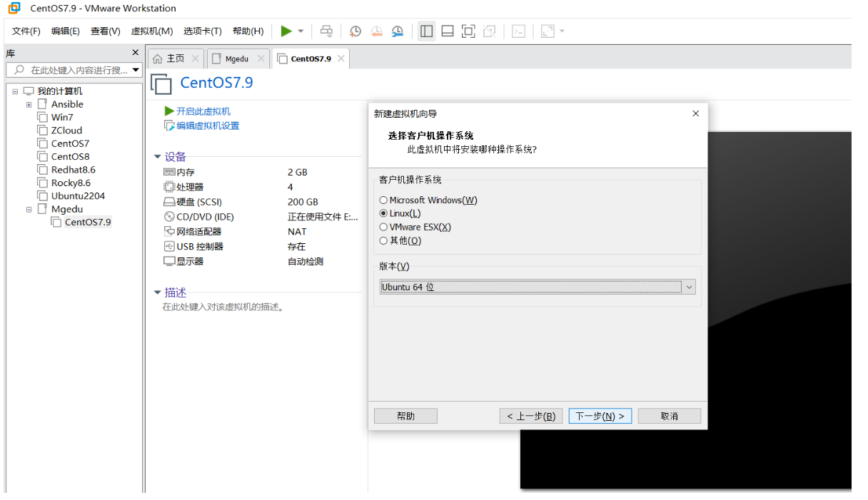Open the 查看(V) menu
Image resolution: width=868 pixels, height=500 pixels.
[x=106, y=31]
